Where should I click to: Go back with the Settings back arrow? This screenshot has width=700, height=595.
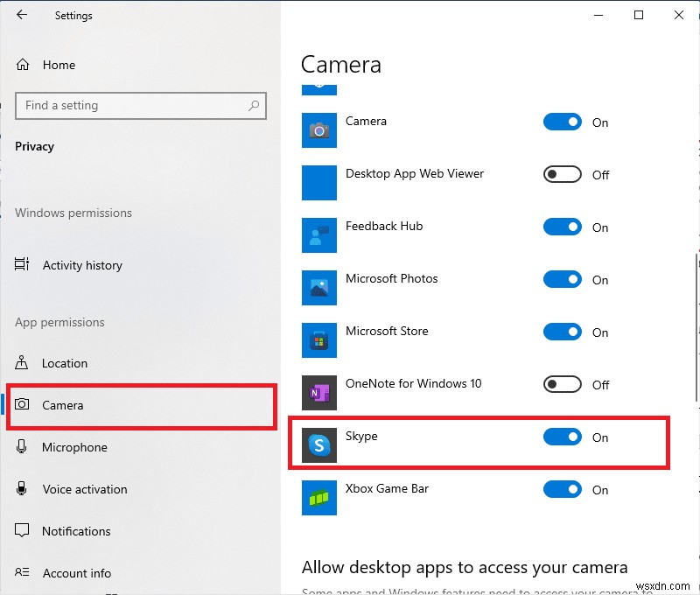pyautogui.click(x=21, y=15)
